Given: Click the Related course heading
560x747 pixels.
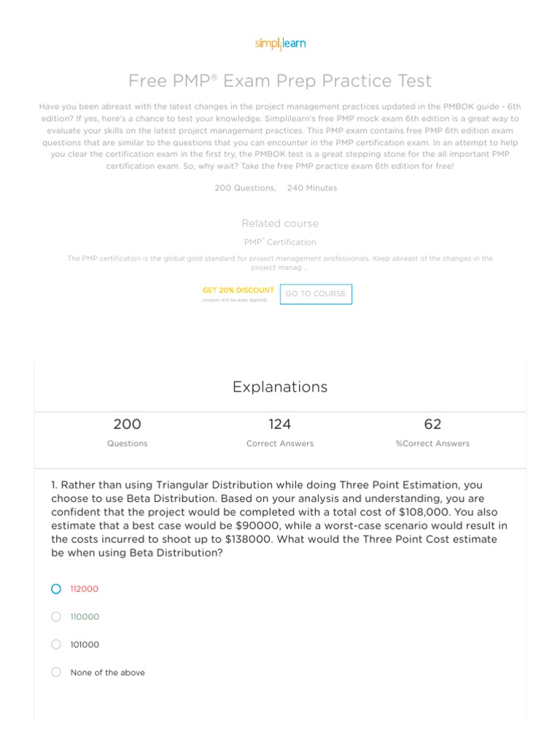Looking at the screenshot, I should 280,223.
